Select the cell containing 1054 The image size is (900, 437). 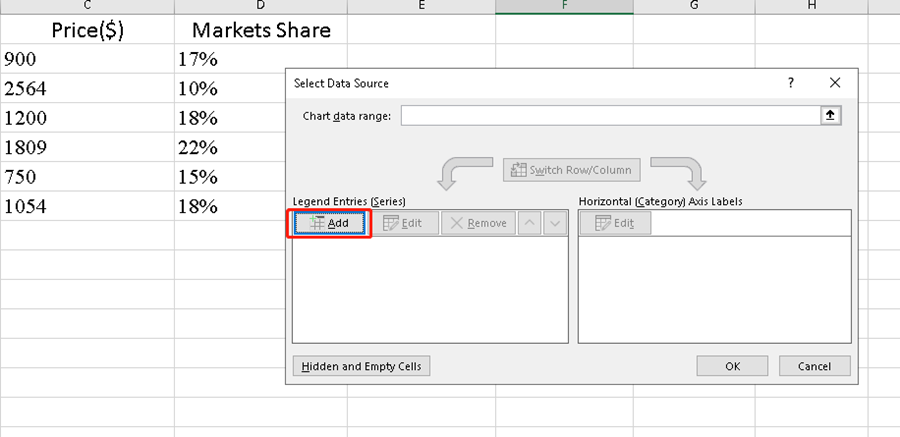tap(87, 206)
